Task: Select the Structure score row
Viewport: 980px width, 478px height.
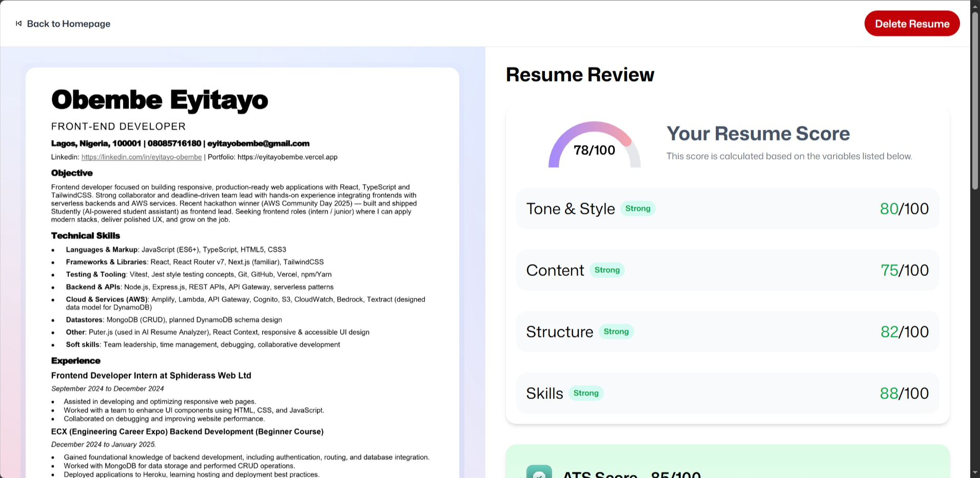Action: pos(727,332)
